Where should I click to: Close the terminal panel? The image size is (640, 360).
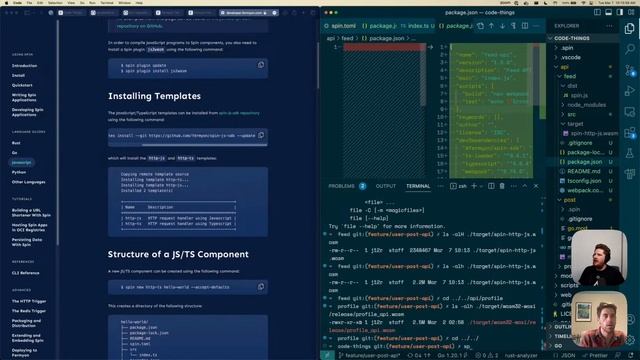[x=536, y=186]
